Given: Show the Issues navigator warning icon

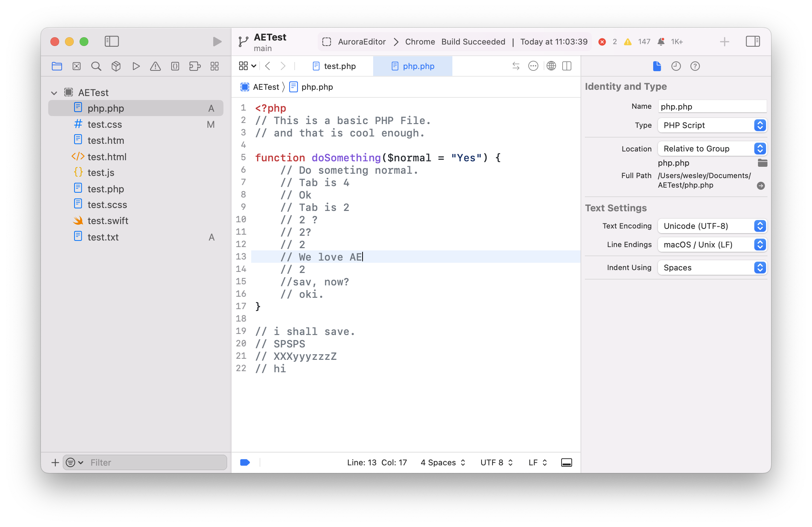Looking at the screenshot, I should pos(155,66).
